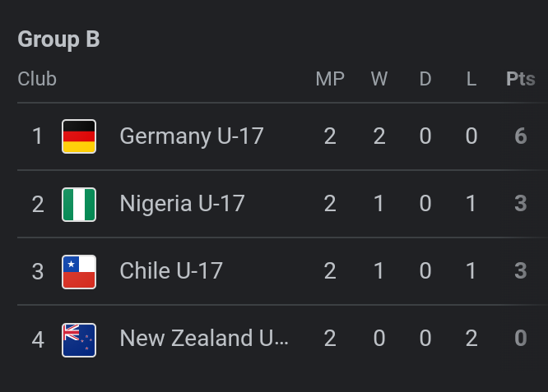Click Germany's rank number 1
This screenshot has height=392, width=548.
click(37, 136)
